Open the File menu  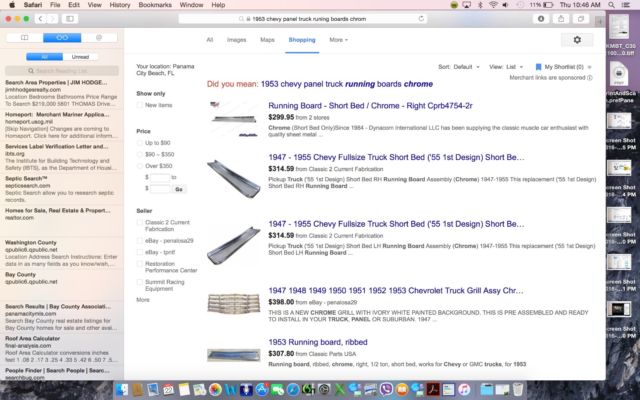point(55,5)
